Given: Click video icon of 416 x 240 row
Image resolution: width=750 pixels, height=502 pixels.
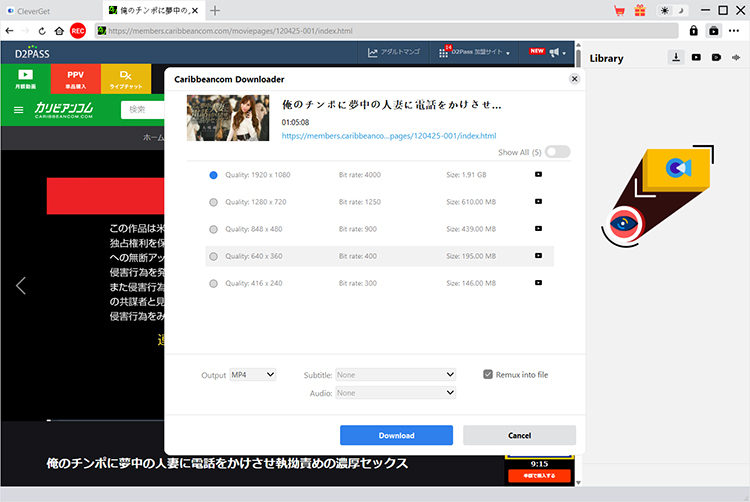Looking at the screenshot, I should point(538,283).
